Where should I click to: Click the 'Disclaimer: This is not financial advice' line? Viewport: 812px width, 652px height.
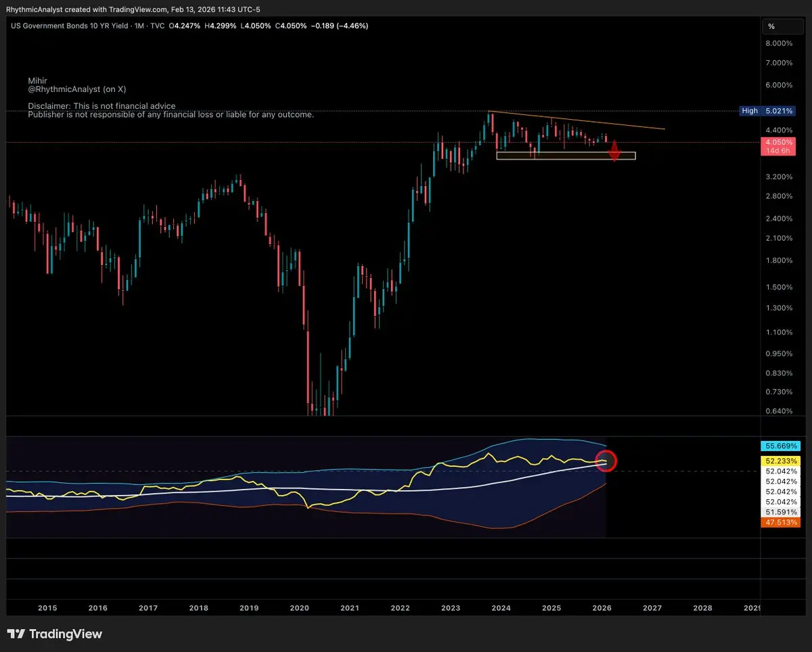click(x=101, y=106)
